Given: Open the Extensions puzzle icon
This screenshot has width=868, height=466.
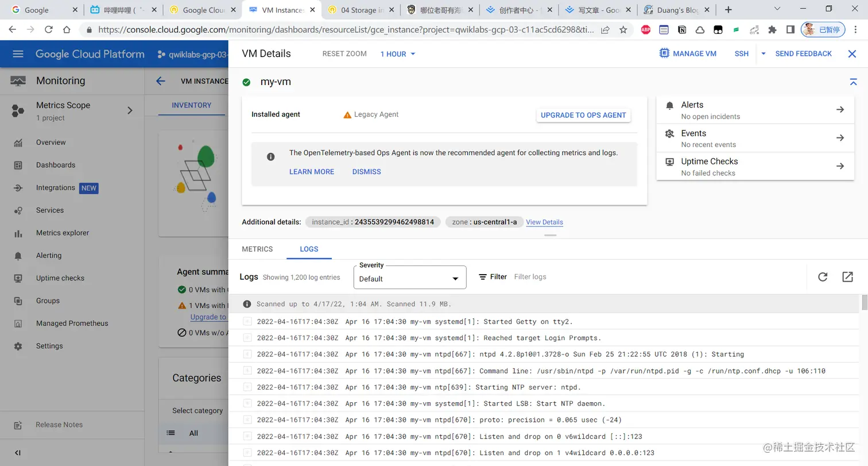Looking at the screenshot, I should (x=772, y=30).
